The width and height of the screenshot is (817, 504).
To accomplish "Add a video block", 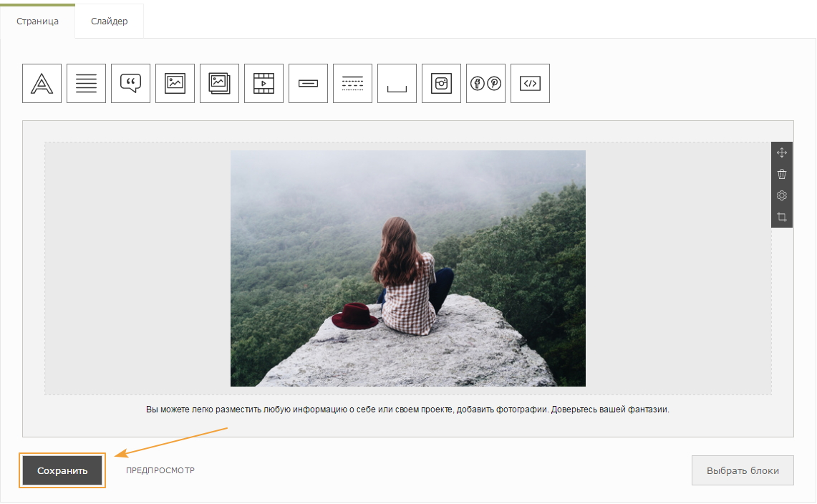I will 264,83.
